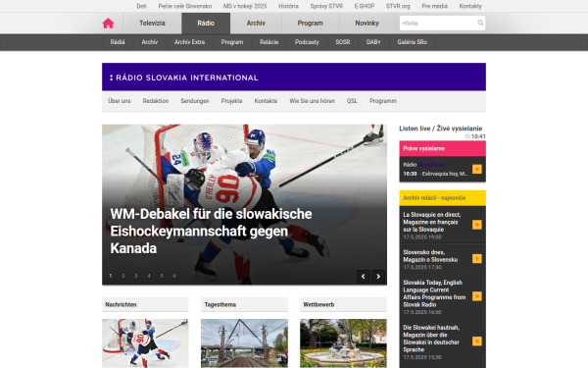Open Nachrichten hockey thumbnail
The height and width of the screenshot is (368, 588).
coord(145,343)
